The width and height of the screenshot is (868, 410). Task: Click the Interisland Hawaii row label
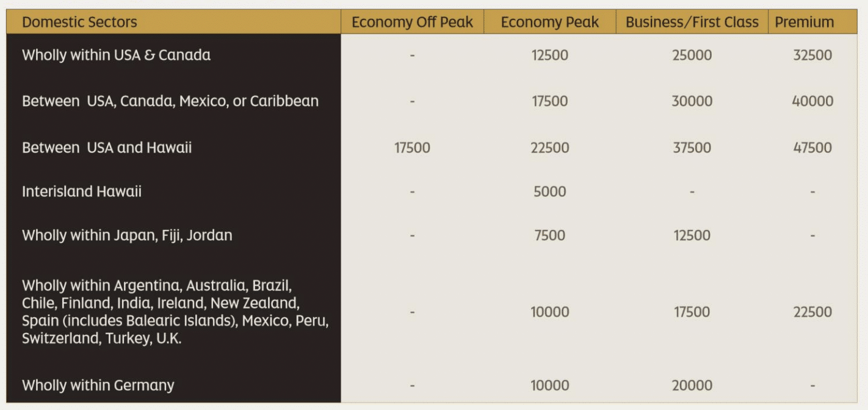82,192
